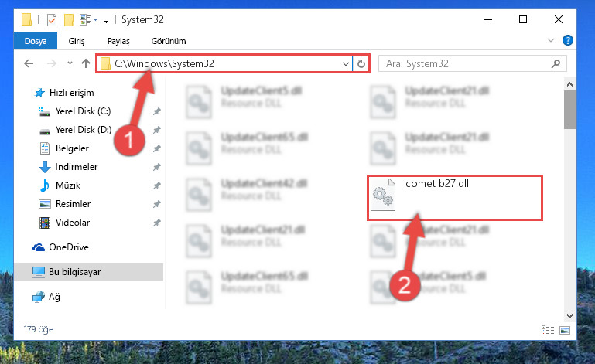Expand the address bar history dropdown
The width and height of the screenshot is (595, 364).
click(x=346, y=63)
